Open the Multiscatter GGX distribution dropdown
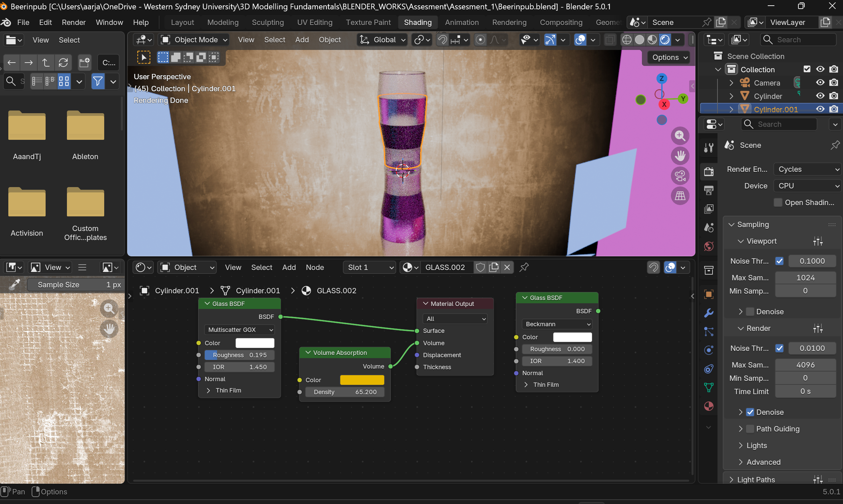 tap(240, 330)
